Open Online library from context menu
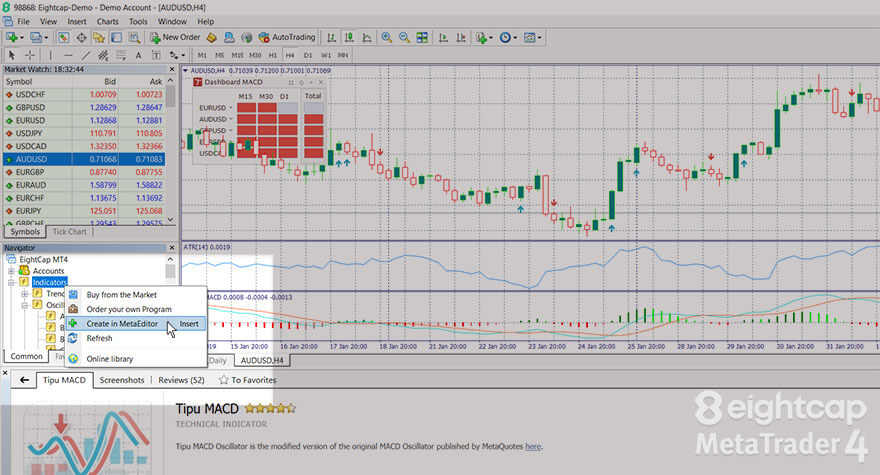 [135, 359]
